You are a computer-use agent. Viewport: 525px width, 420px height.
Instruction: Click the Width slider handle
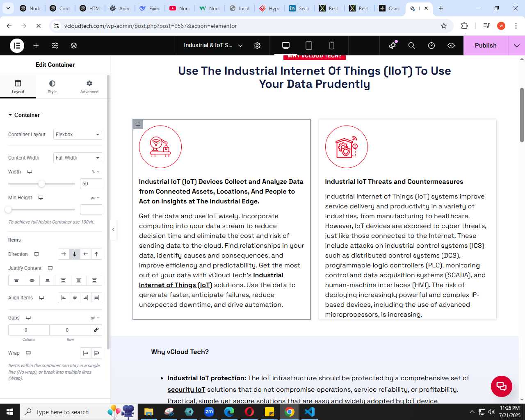41,184
